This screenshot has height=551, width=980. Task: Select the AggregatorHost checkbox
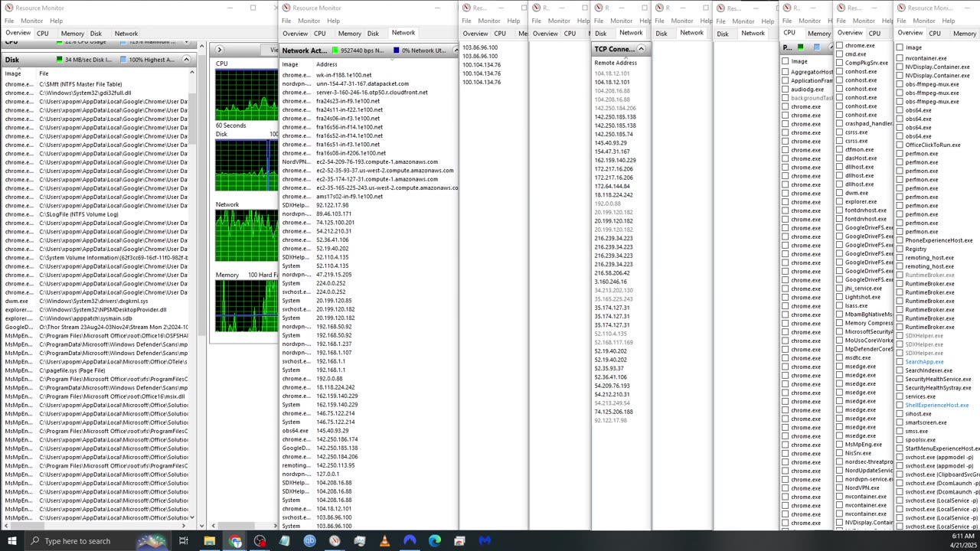tap(785, 72)
